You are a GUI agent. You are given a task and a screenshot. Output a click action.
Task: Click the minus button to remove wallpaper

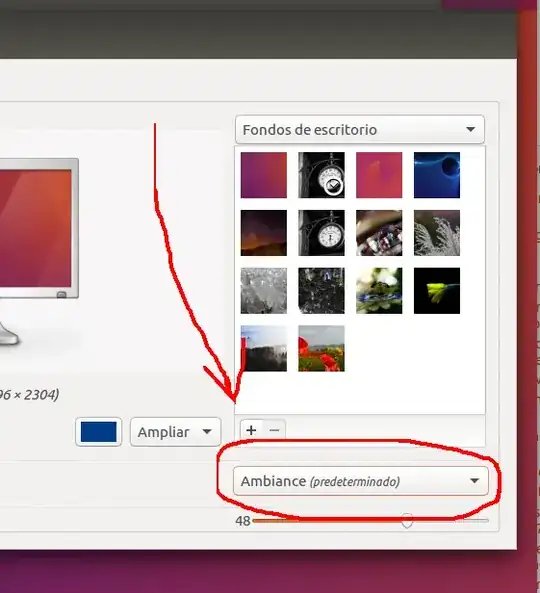click(x=275, y=430)
